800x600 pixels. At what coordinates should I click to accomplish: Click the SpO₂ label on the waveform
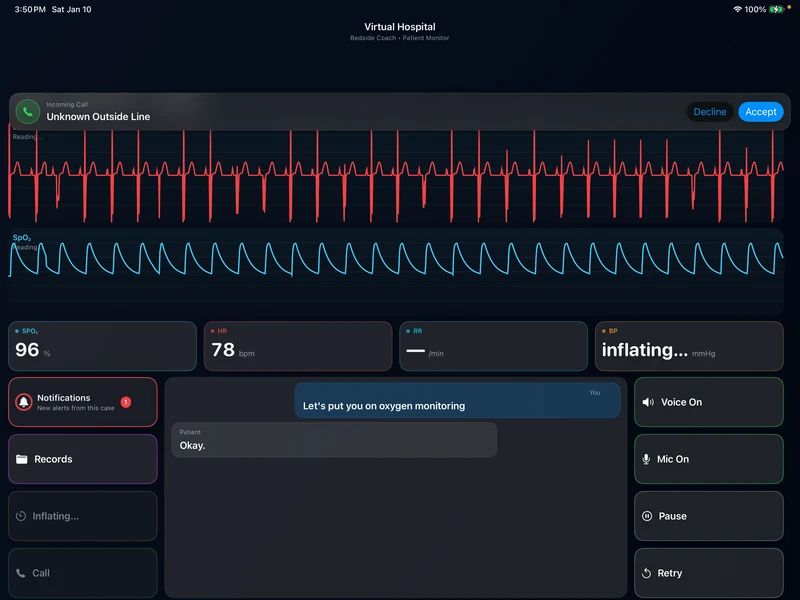point(22,238)
